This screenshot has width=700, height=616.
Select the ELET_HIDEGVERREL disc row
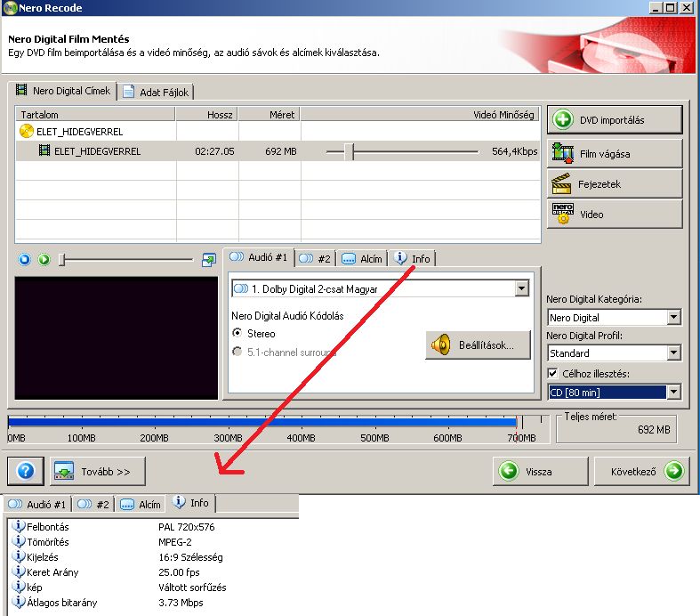point(278,132)
